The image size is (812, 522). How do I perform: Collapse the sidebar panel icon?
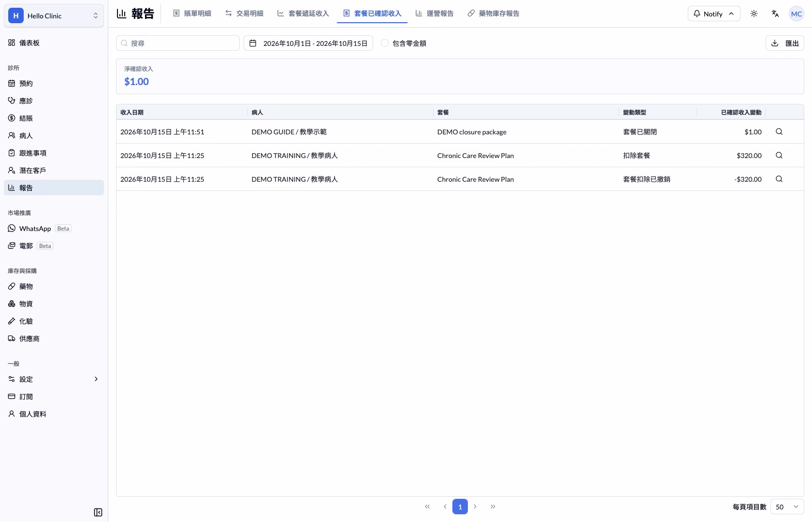point(98,512)
